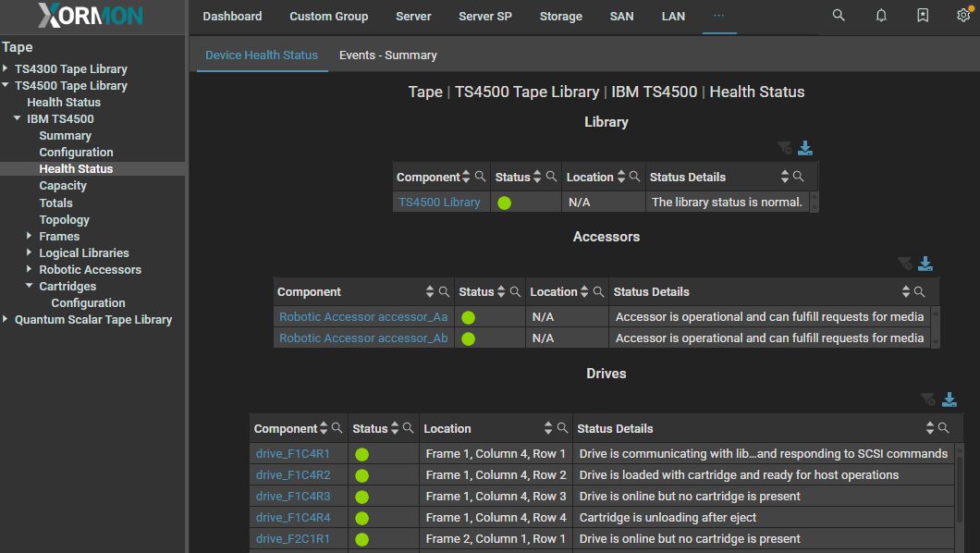Download the Library table as CSV
The width and height of the screenshot is (980, 553).
(805, 148)
